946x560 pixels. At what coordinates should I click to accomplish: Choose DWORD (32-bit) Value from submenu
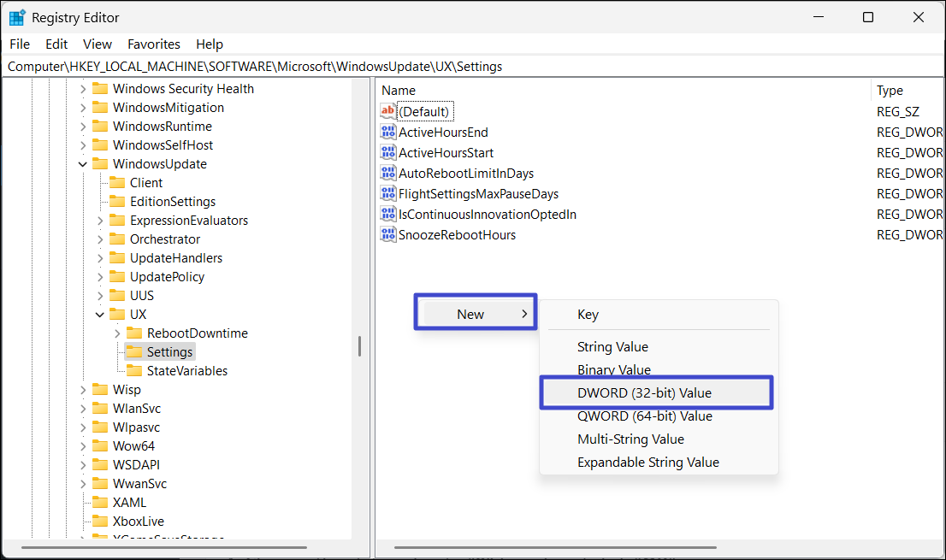(644, 393)
